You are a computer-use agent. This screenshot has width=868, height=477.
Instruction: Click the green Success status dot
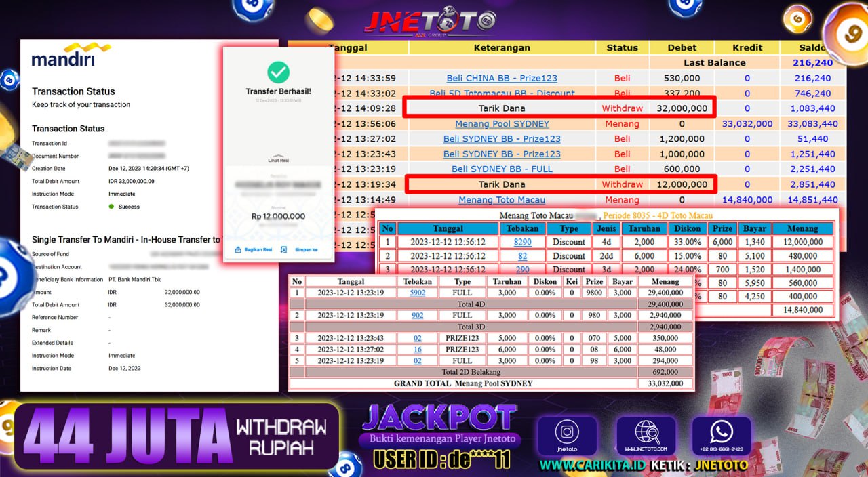click(111, 207)
